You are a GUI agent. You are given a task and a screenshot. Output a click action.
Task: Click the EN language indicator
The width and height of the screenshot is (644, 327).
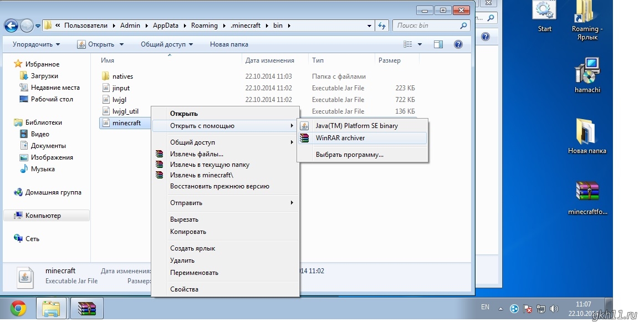pos(485,307)
